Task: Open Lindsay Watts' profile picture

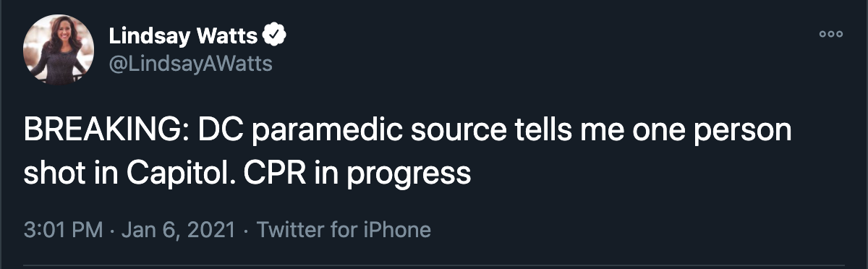Action: tap(59, 49)
